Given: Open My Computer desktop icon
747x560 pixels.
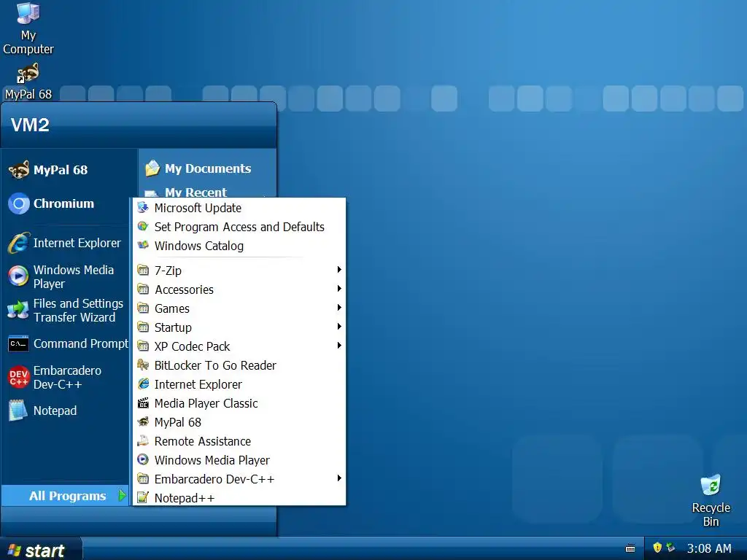Looking at the screenshot, I should tap(28, 28).
